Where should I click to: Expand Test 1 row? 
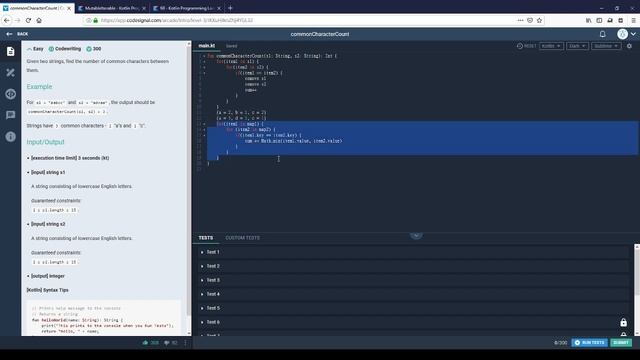413,252
